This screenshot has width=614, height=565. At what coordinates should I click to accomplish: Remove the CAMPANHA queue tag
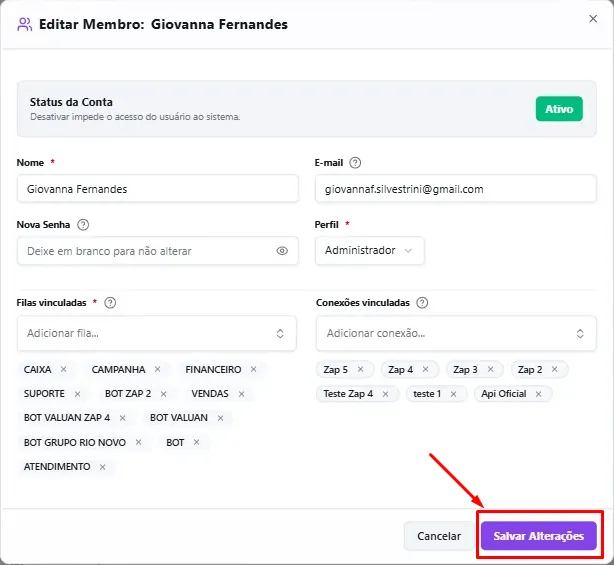click(x=157, y=369)
